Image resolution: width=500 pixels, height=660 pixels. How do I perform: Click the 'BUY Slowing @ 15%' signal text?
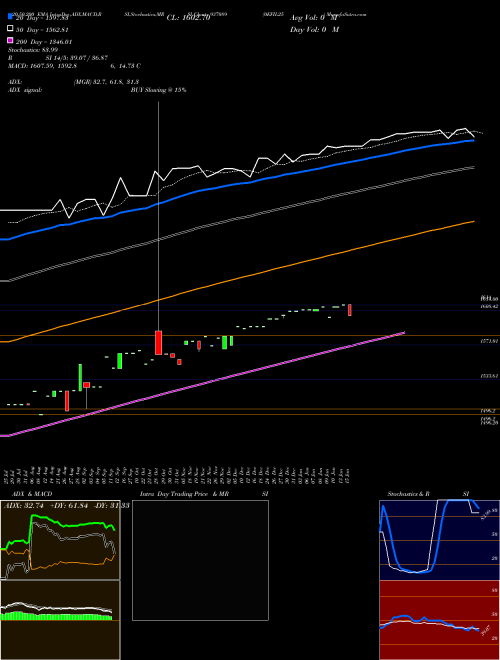(158, 90)
